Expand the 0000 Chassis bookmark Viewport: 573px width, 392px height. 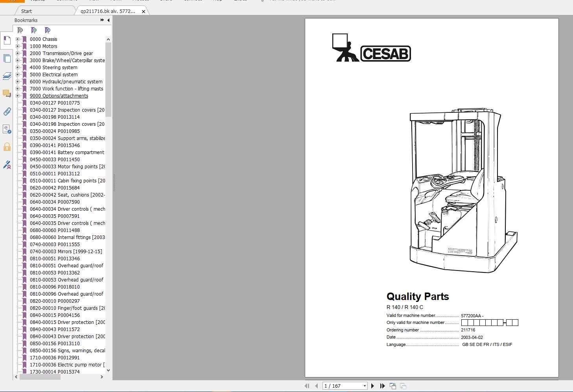[x=17, y=39]
